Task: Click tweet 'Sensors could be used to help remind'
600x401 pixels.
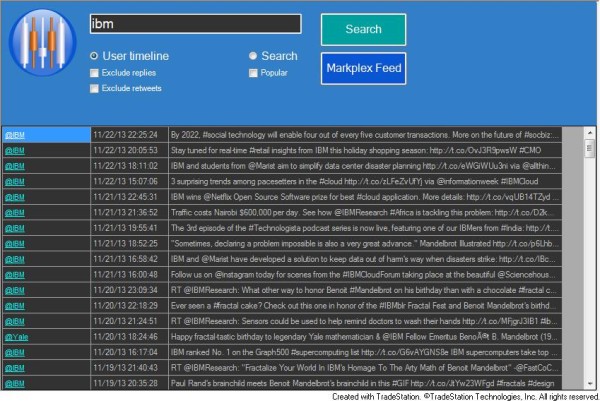Action: [365, 321]
